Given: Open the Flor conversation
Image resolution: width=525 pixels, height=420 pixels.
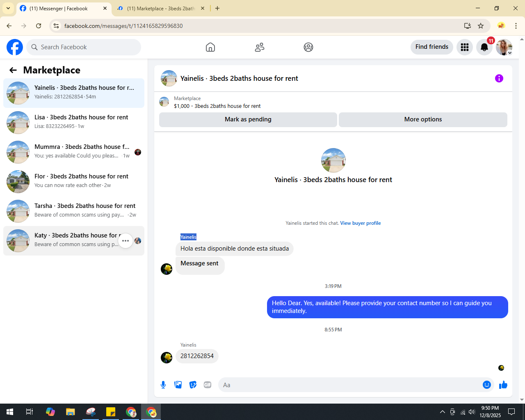Looking at the screenshot, I should [x=74, y=182].
